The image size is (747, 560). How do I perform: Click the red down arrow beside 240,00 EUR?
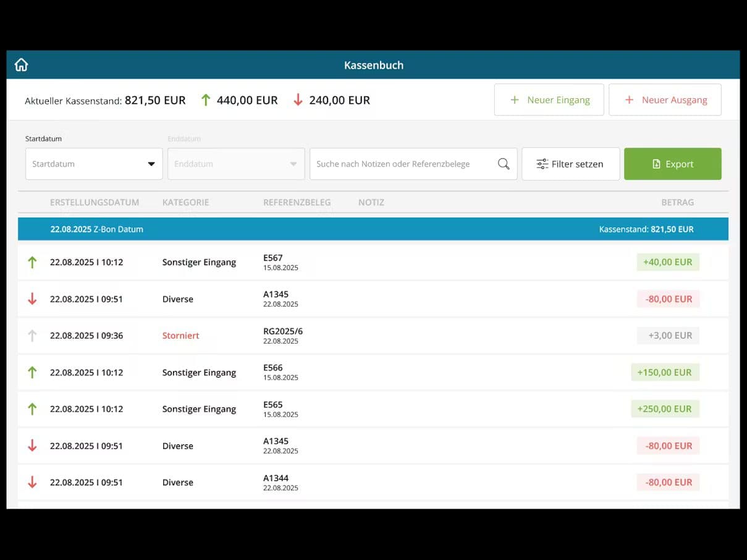298,100
